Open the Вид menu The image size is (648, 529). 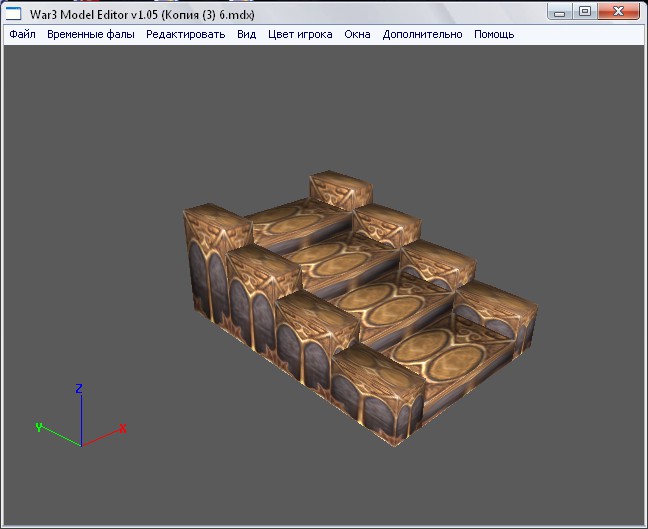[x=246, y=34]
